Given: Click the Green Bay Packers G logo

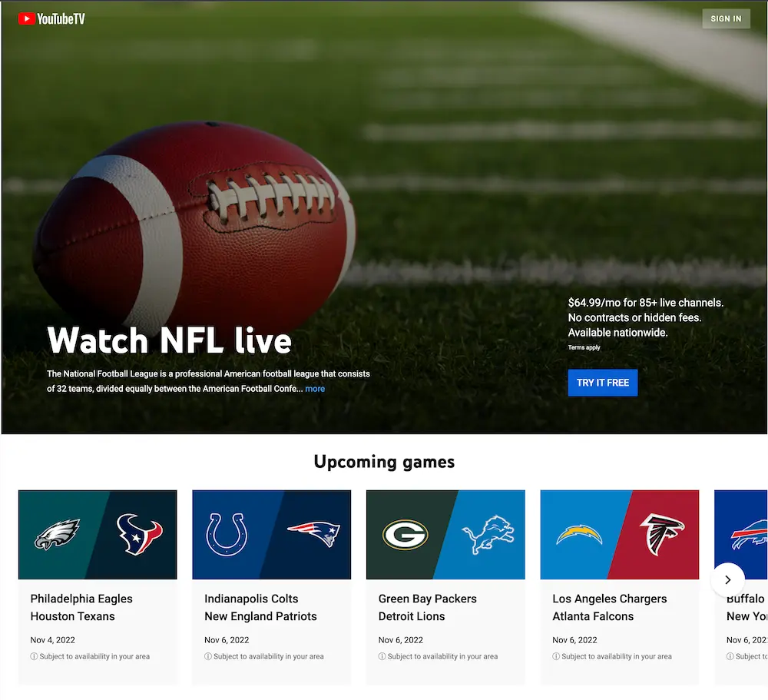Looking at the screenshot, I should pos(405,534).
